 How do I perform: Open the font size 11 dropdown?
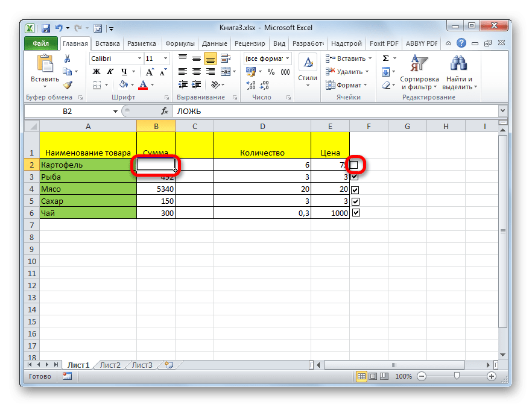click(x=165, y=58)
